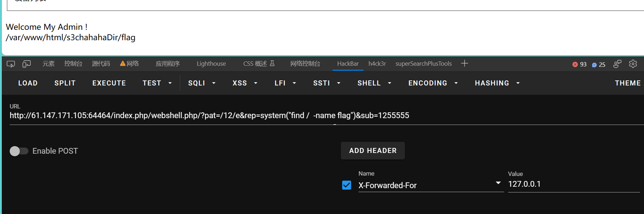The width and height of the screenshot is (644, 214).
Task: Open the SQLI dropdown menu
Action: [x=202, y=83]
